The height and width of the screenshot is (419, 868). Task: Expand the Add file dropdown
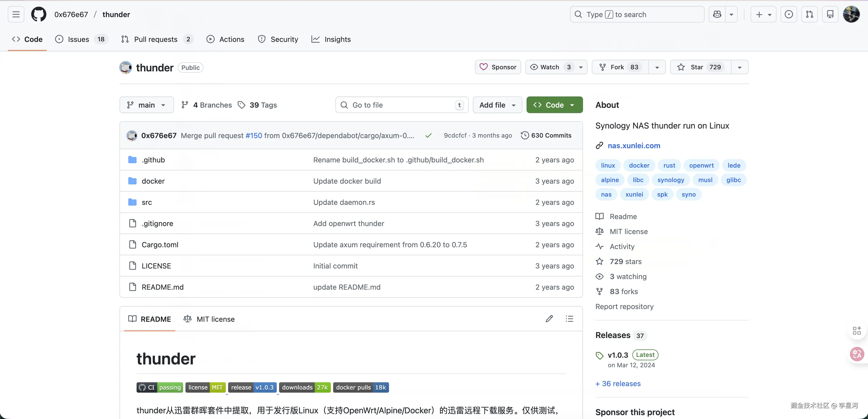click(497, 105)
